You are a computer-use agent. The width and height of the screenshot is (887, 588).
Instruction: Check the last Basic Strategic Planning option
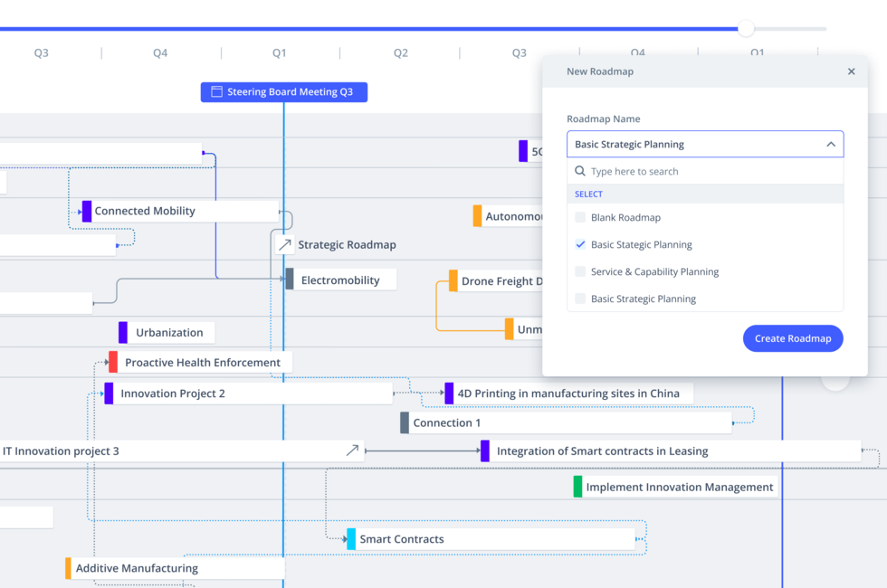pyautogui.click(x=580, y=299)
